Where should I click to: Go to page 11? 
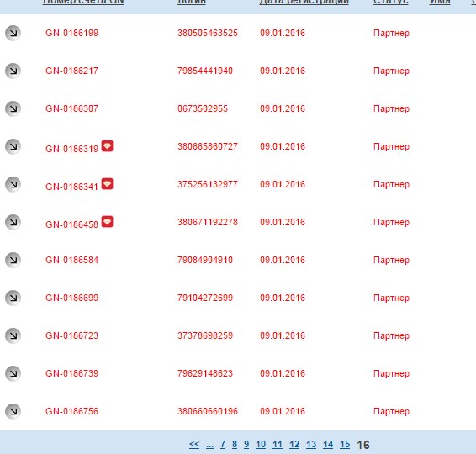coord(278,445)
